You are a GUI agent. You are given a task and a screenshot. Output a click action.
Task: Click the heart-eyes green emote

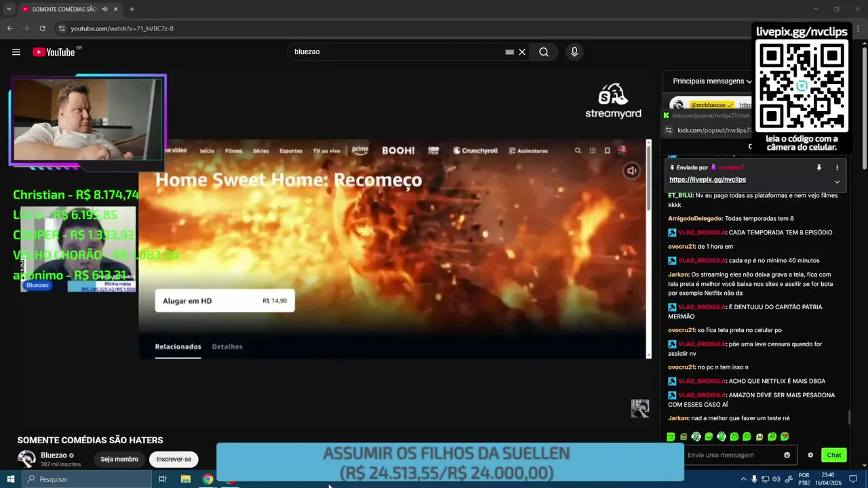pyautogui.click(x=785, y=436)
